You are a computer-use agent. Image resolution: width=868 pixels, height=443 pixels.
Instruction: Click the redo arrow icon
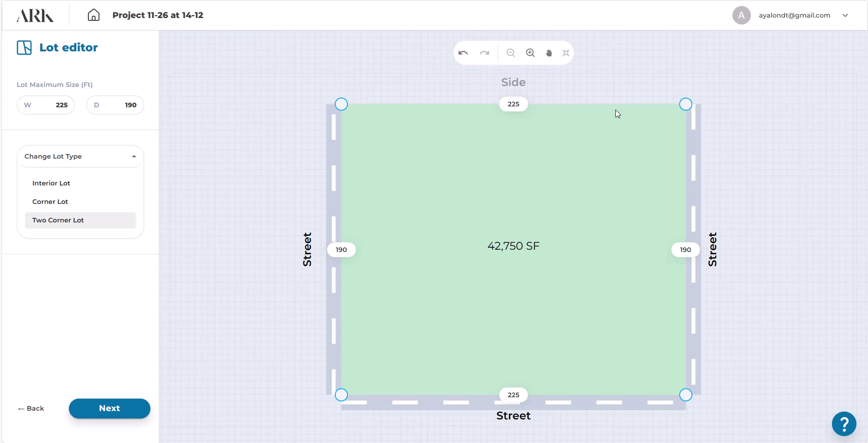pos(484,53)
